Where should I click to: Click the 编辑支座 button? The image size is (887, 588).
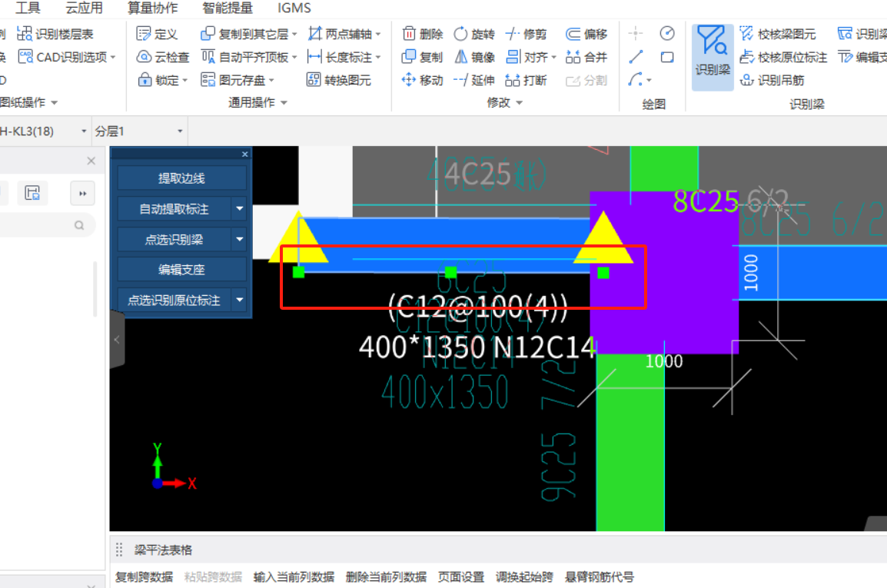181,269
